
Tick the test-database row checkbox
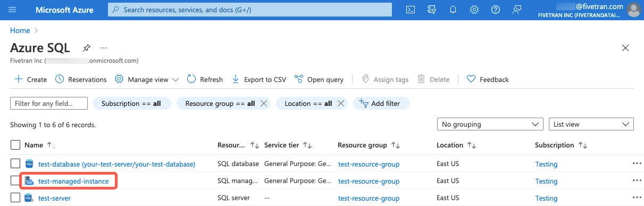(x=15, y=163)
